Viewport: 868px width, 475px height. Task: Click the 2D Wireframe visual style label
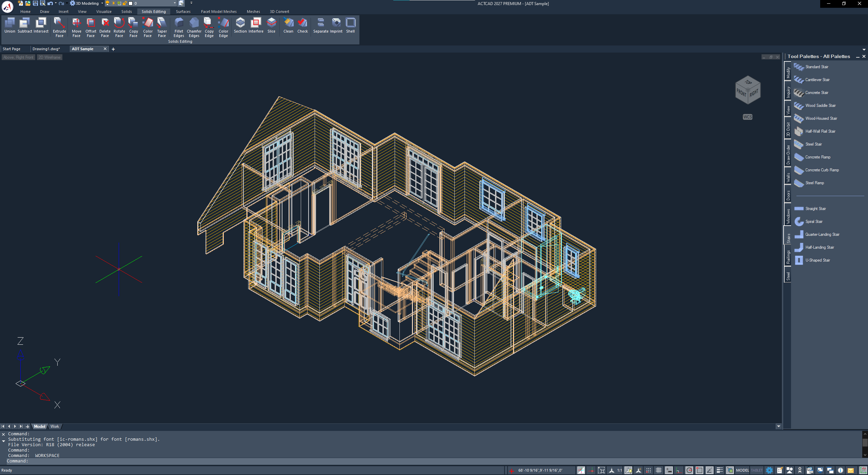point(50,57)
